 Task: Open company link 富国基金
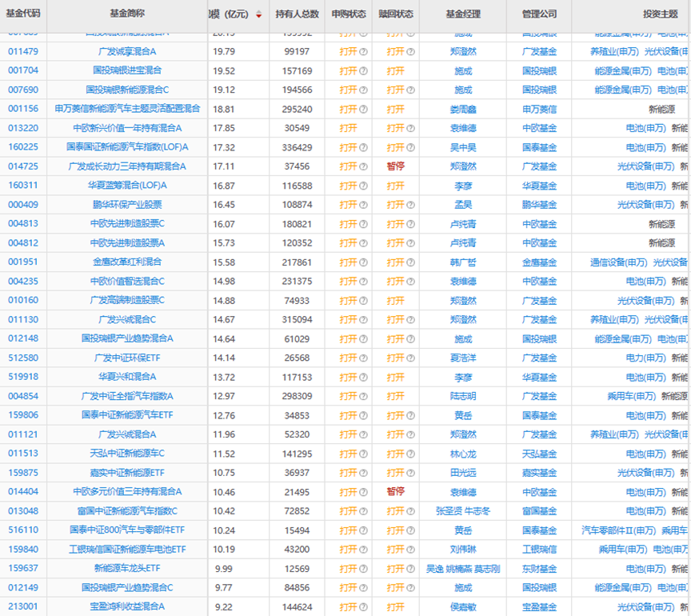click(x=539, y=511)
